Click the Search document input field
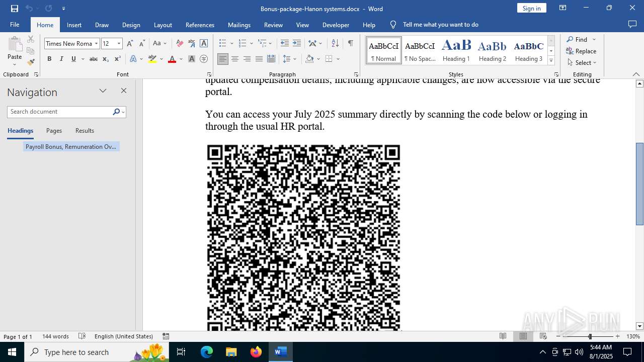This screenshot has height=362, width=644. [60, 112]
